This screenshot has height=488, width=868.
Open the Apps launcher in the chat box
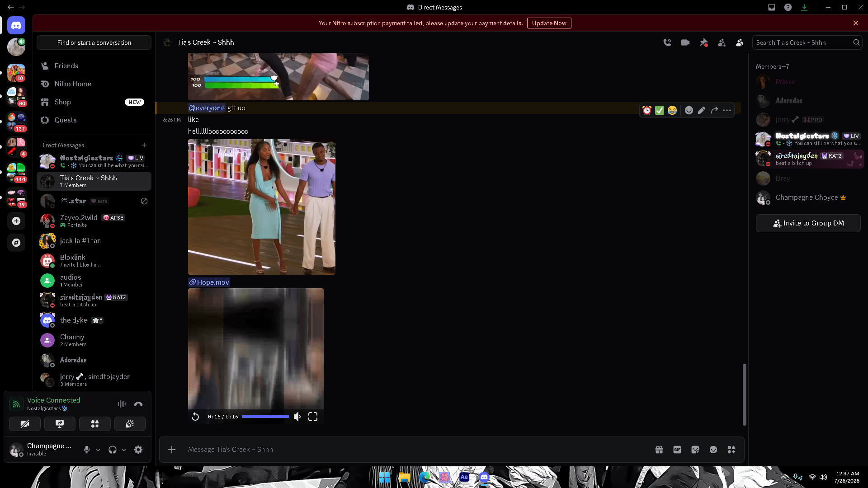pyautogui.click(x=731, y=450)
